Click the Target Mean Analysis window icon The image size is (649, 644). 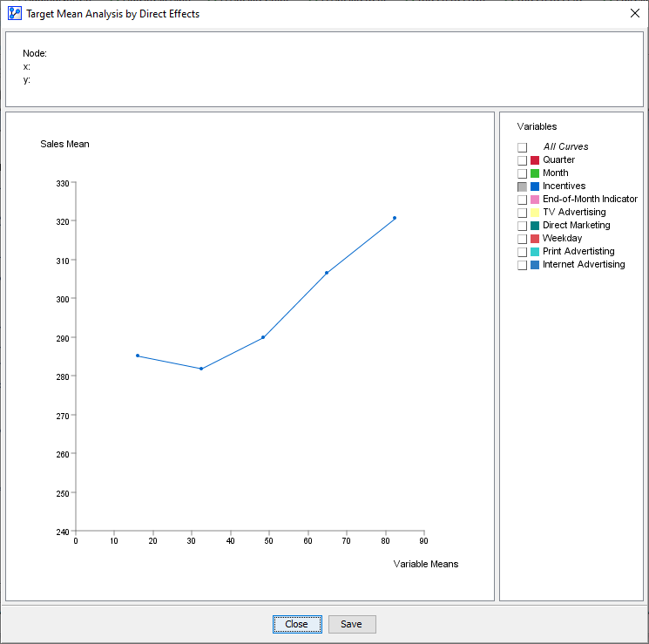(15, 13)
